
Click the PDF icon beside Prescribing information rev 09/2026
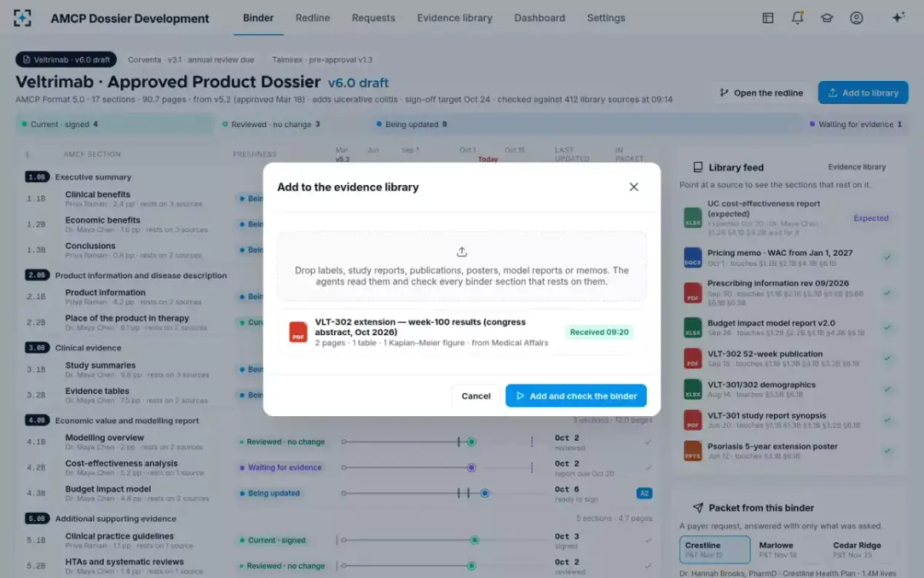693,293
